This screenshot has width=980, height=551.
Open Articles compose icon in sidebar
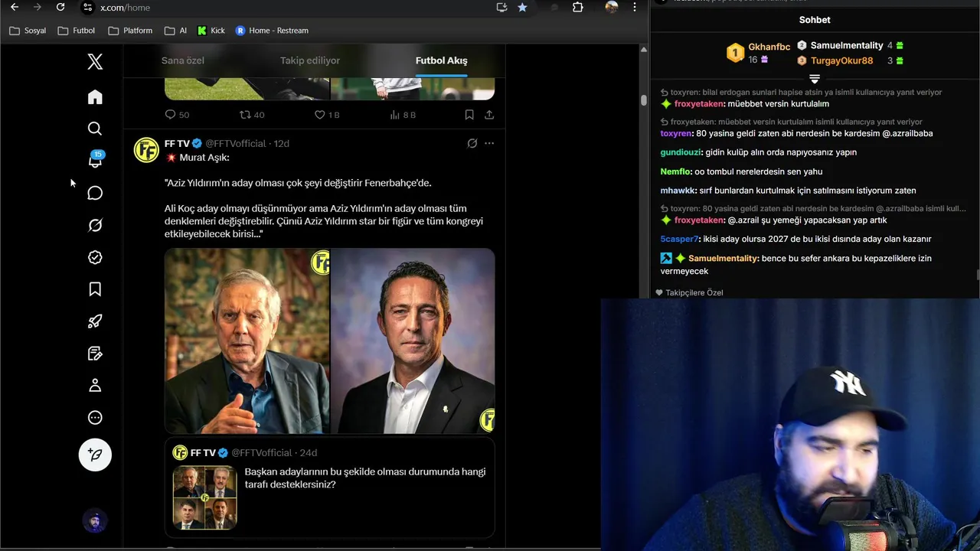coord(95,354)
